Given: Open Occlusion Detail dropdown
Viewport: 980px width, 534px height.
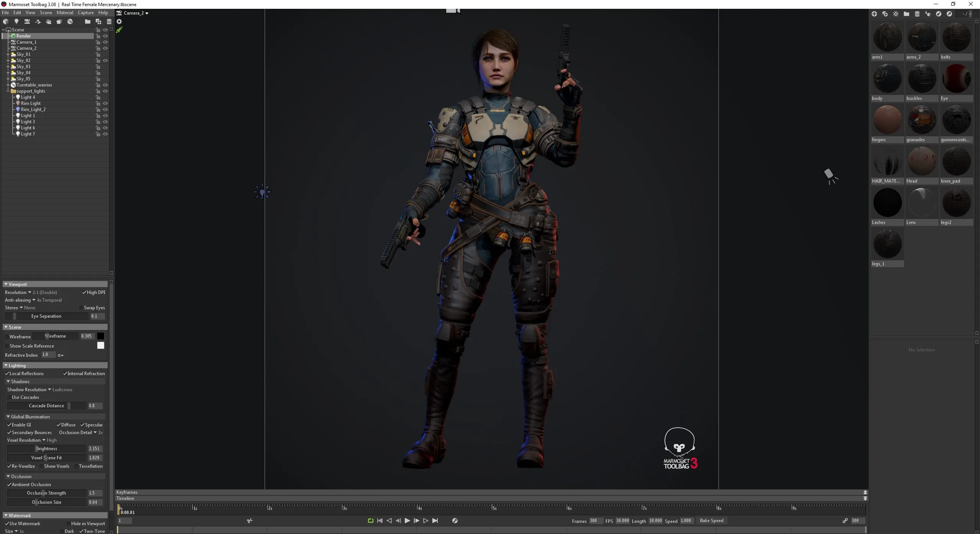Looking at the screenshot, I should [81, 433].
